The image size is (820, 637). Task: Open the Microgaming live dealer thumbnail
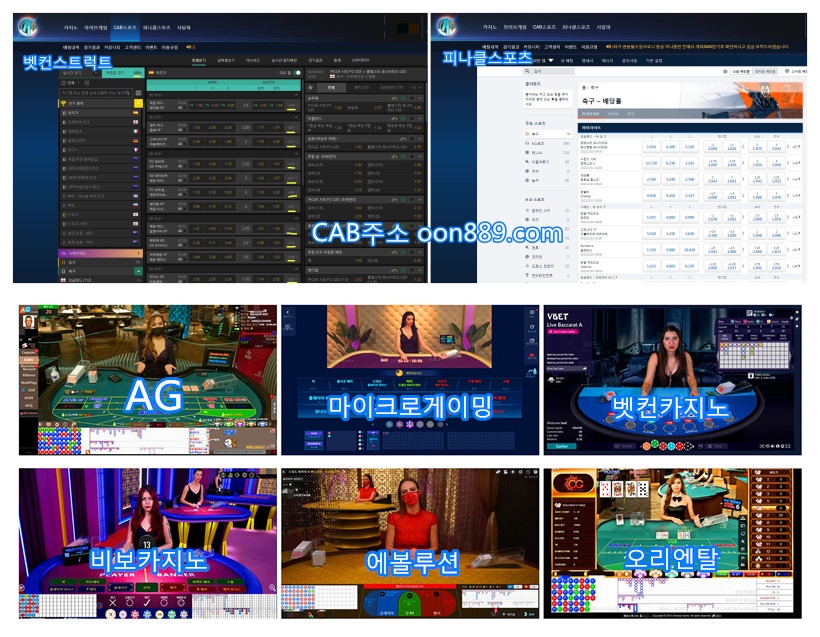point(410,380)
